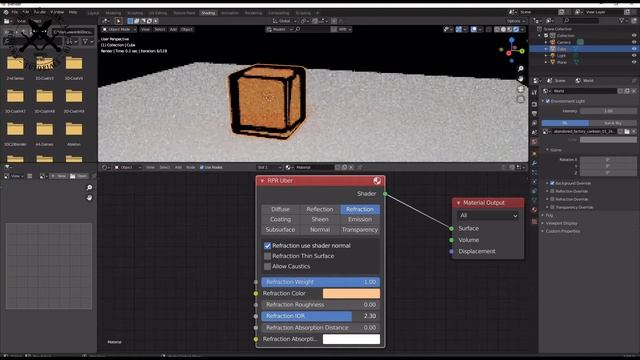
Task: Switch to the Emission tab in RPR Uber
Action: tap(360, 220)
